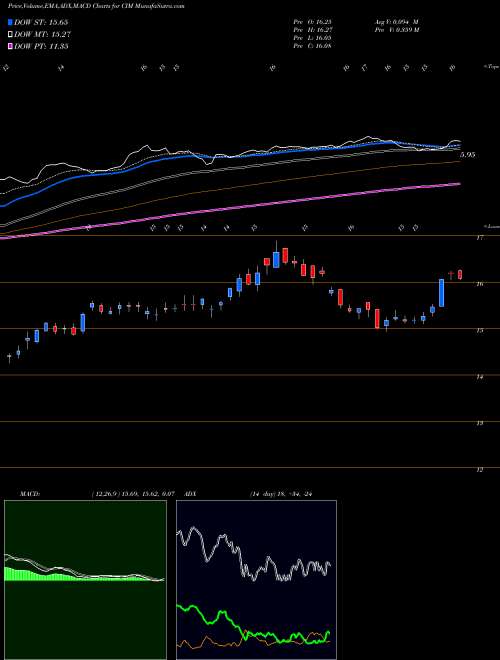Click the 12 price axis label
The height and width of the screenshot is (660, 500).
(480, 470)
